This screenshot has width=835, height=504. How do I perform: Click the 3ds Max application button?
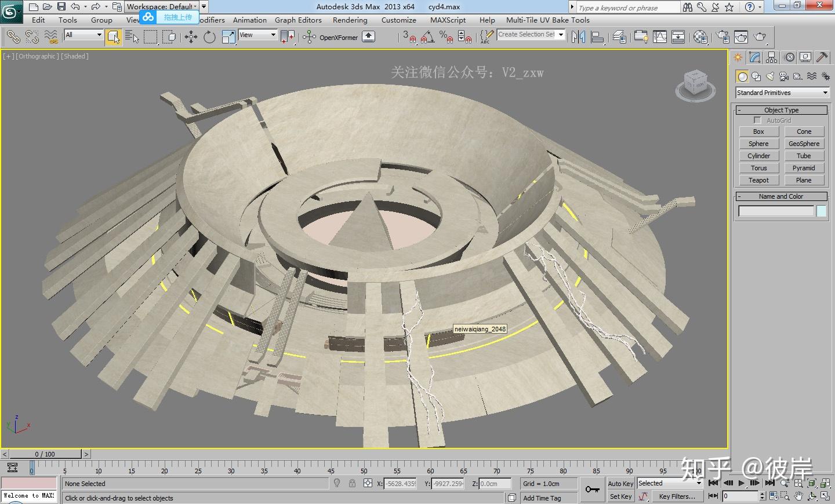tap(11, 12)
